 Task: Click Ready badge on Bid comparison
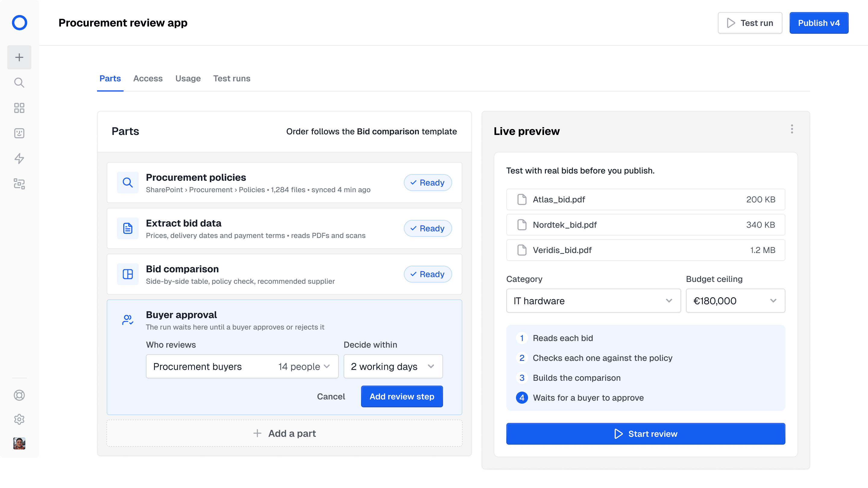tap(428, 274)
